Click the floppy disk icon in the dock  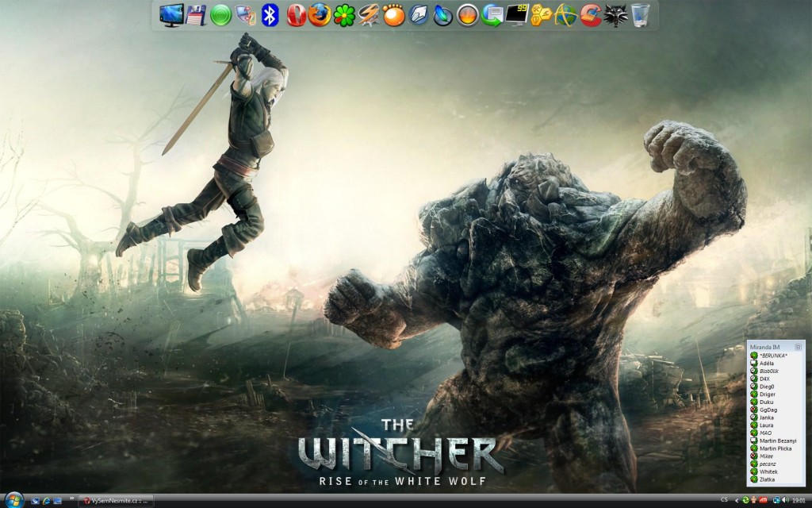coord(197,15)
